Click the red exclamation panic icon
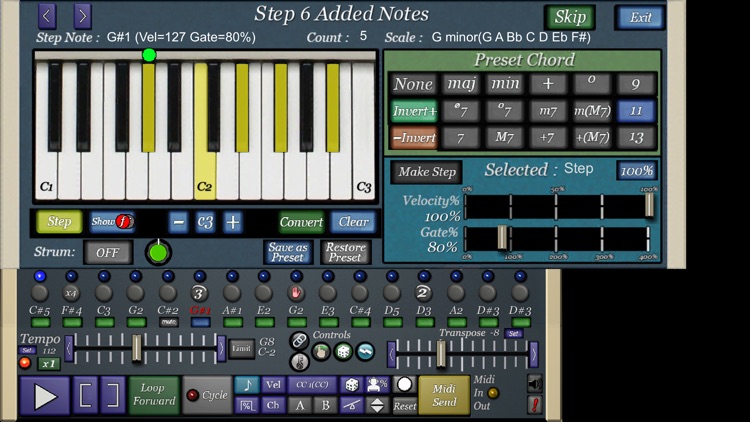750x422 pixels. pos(534,405)
